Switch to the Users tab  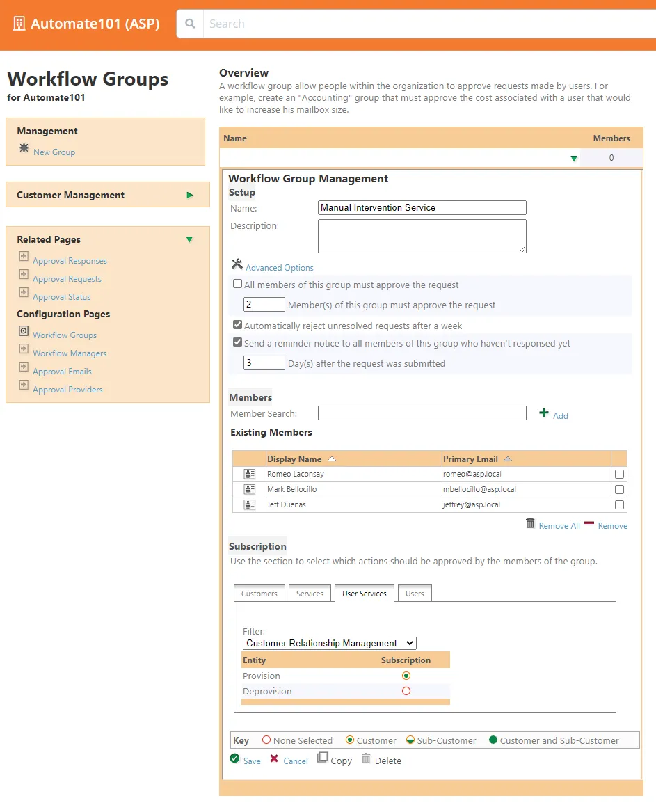click(414, 593)
